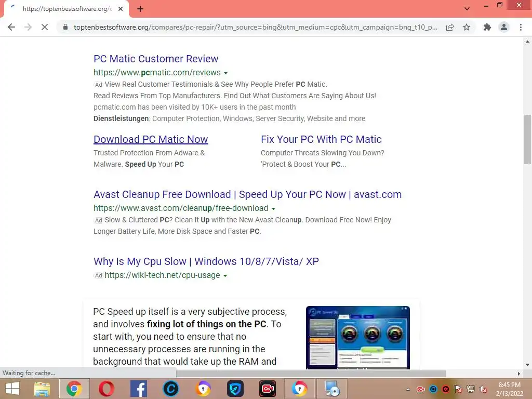Image resolution: width=532 pixels, height=399 pixels.
Task: Click the scroll down arrow of vertical scrollbar
Action: pyautogui.click(x=527, y=365)
